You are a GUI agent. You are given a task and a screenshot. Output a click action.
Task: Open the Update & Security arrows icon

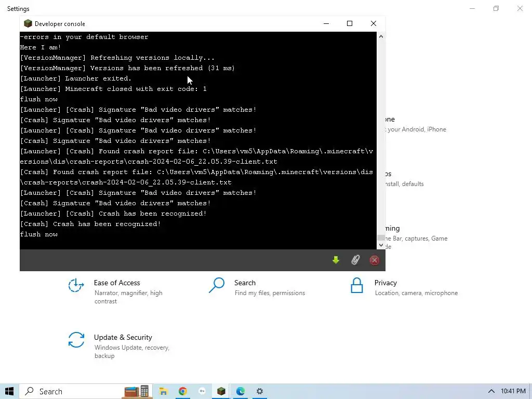pos(76,340)
